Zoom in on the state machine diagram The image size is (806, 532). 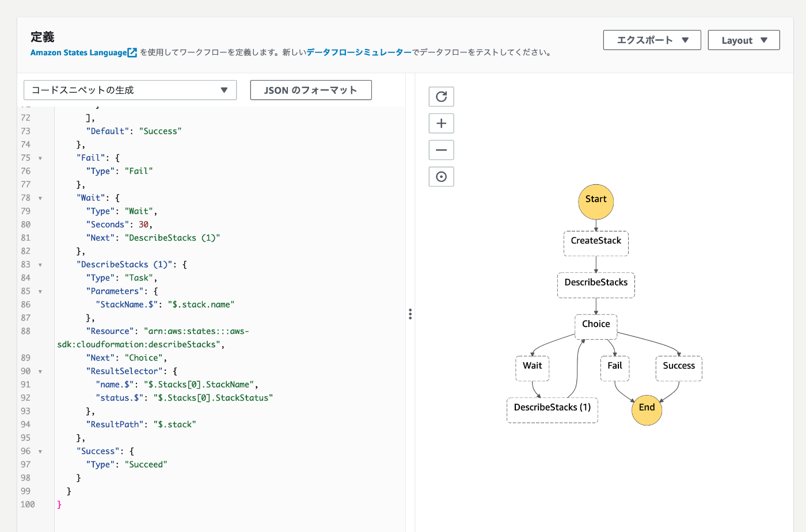(441, 123)
